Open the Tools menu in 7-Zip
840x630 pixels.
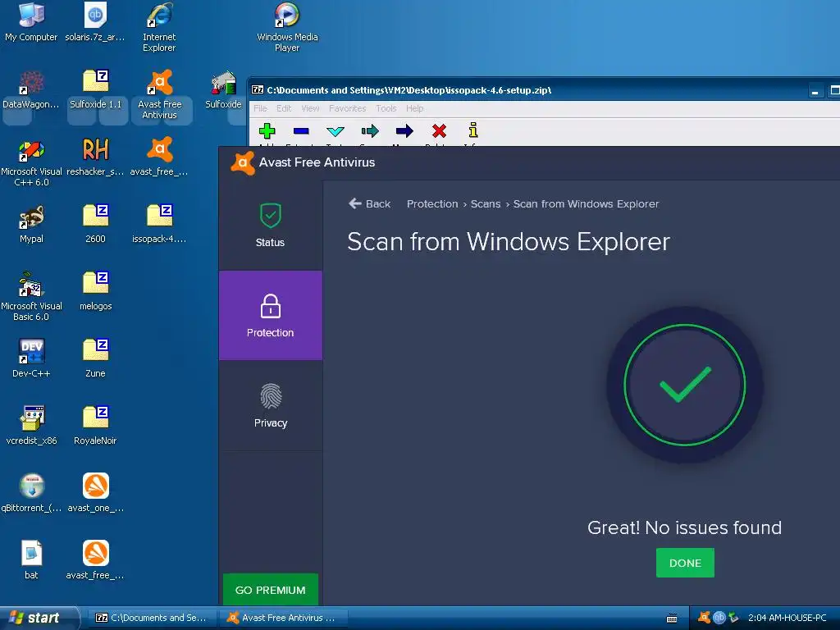coord(386,108)
